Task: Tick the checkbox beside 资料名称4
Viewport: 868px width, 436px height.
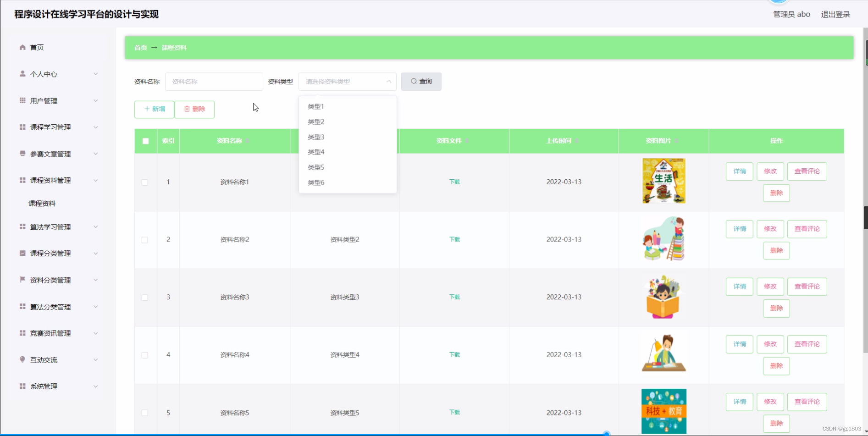Action: click(145, 355)
